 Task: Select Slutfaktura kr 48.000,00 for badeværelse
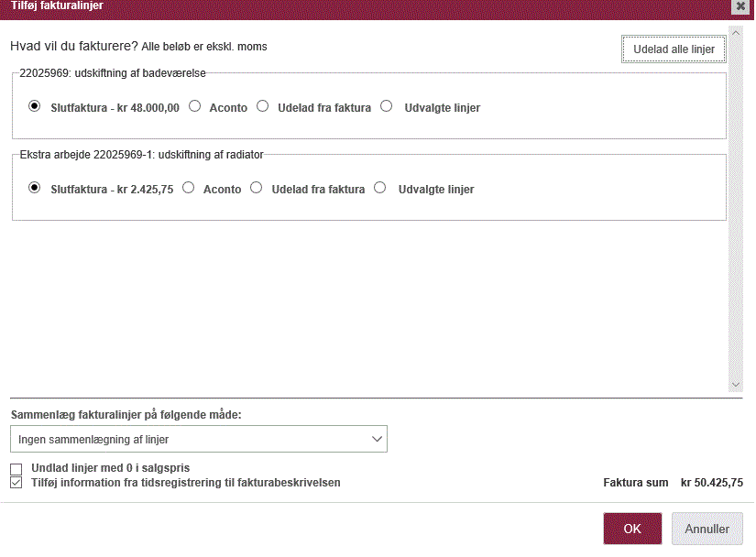point(34,106)
